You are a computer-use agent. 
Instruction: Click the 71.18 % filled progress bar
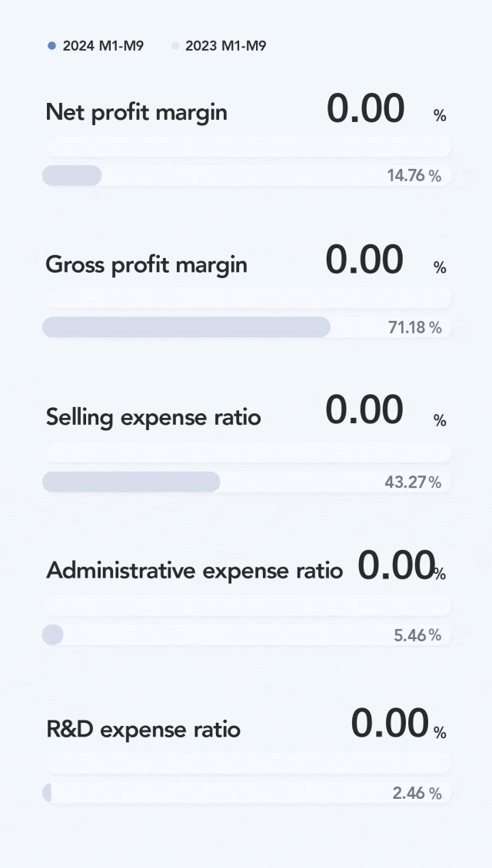pyautogui.click(x=186, y=327)
